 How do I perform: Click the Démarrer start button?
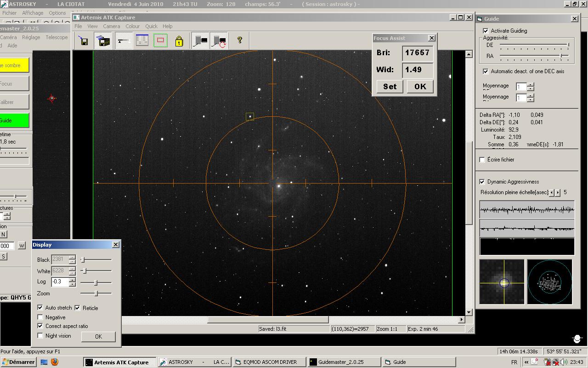tap(18, 362)
